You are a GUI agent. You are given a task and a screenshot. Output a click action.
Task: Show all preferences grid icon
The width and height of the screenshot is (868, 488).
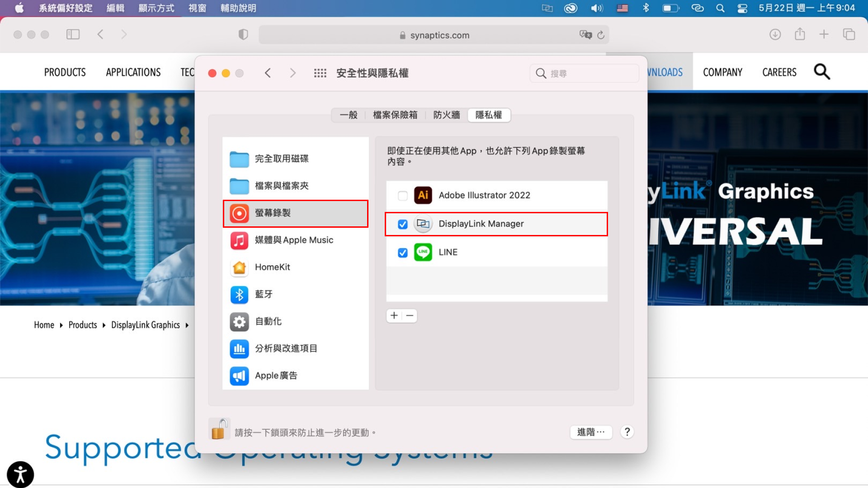320,73
